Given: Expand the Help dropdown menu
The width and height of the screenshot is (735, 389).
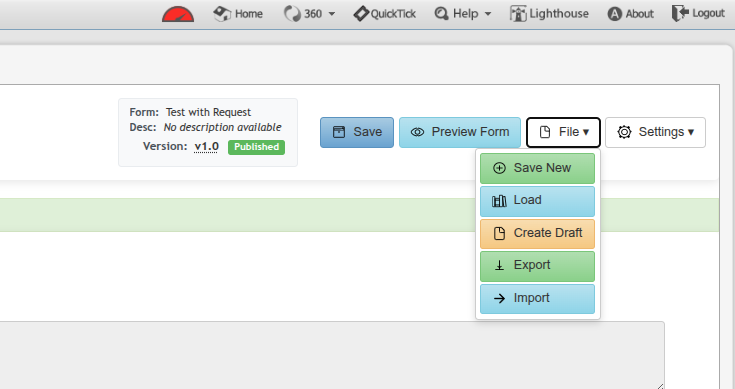Looking at the screenshot, I should click(x=463, y=14).
